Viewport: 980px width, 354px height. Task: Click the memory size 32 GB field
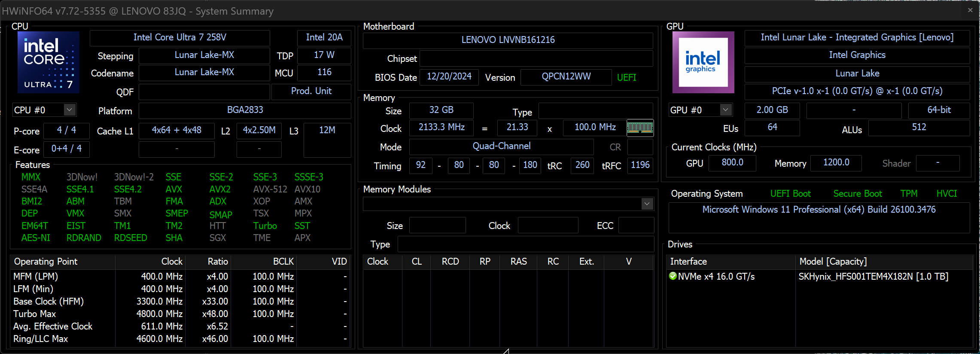[441, 110]
